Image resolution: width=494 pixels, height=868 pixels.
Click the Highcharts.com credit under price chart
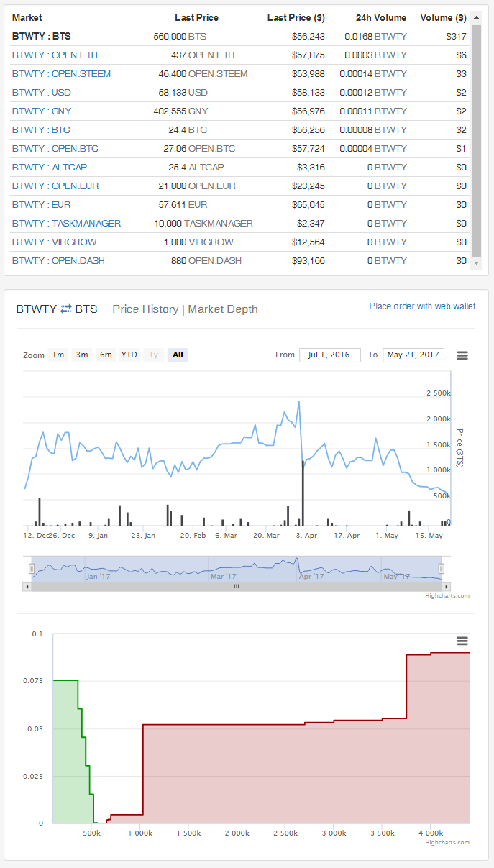[x=447, y=595]
